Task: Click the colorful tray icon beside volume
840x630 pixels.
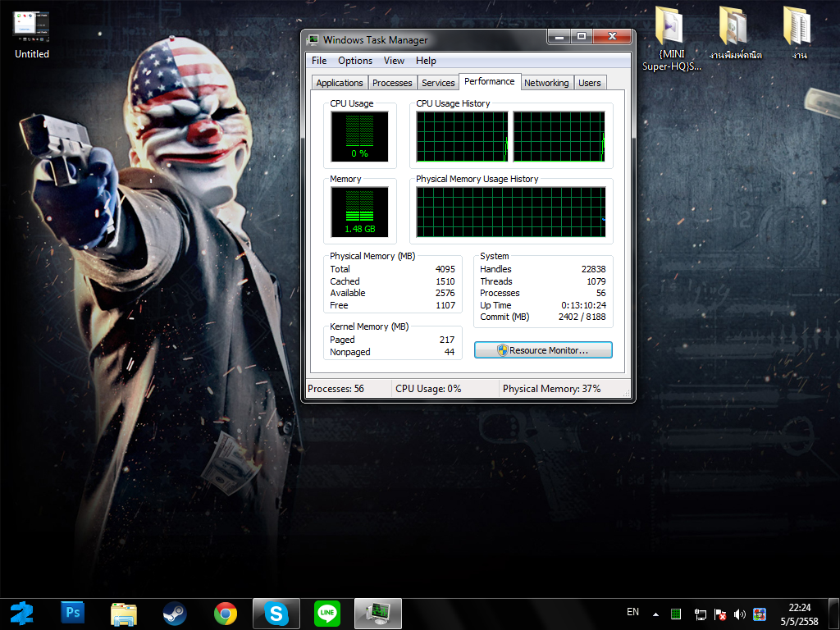Action: [x=760, y=614]
